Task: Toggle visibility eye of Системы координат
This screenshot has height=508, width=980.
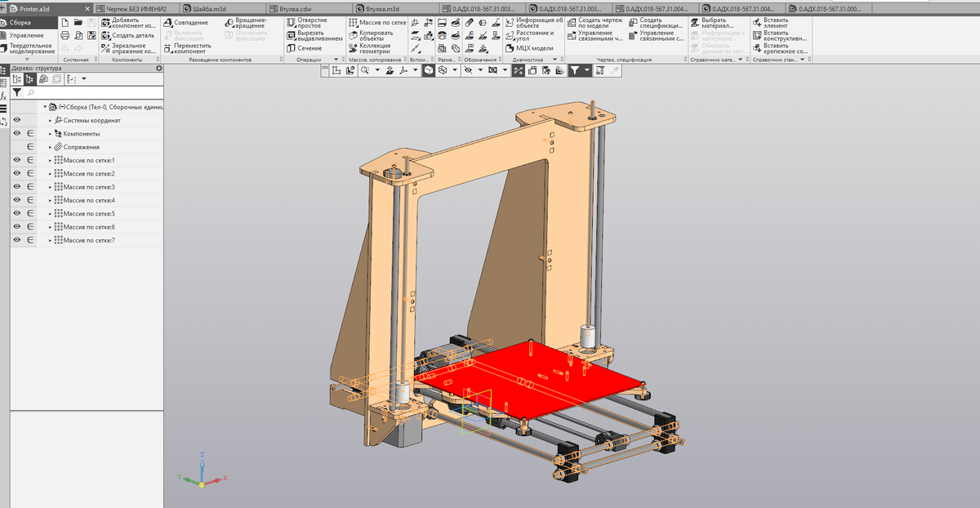Action: (17, 120)
